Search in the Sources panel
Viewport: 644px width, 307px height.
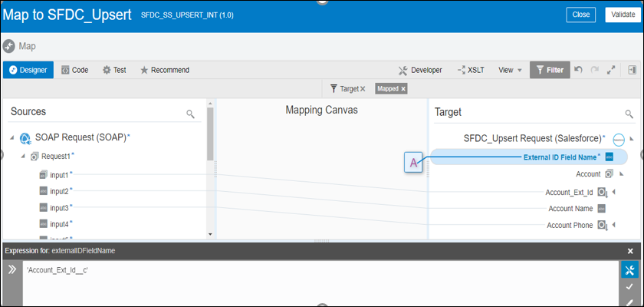[190, 114]
